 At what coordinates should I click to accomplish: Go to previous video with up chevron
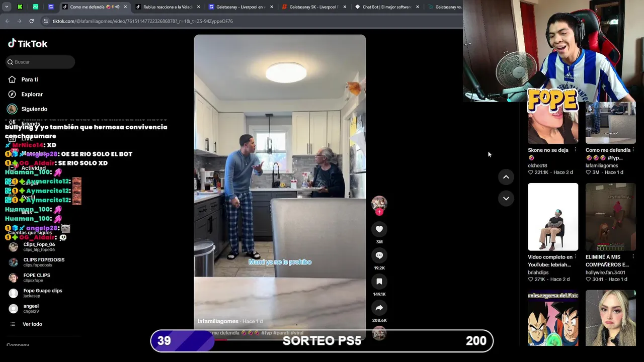click(x=506, y=177)
